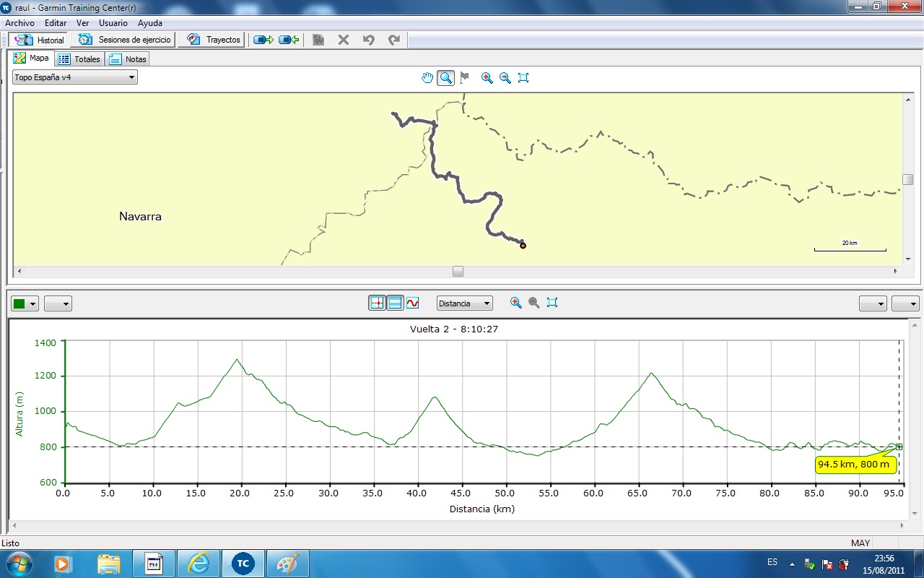Click the map scroll-right arrow
The image size is (924, 578).
coord(897,272)
